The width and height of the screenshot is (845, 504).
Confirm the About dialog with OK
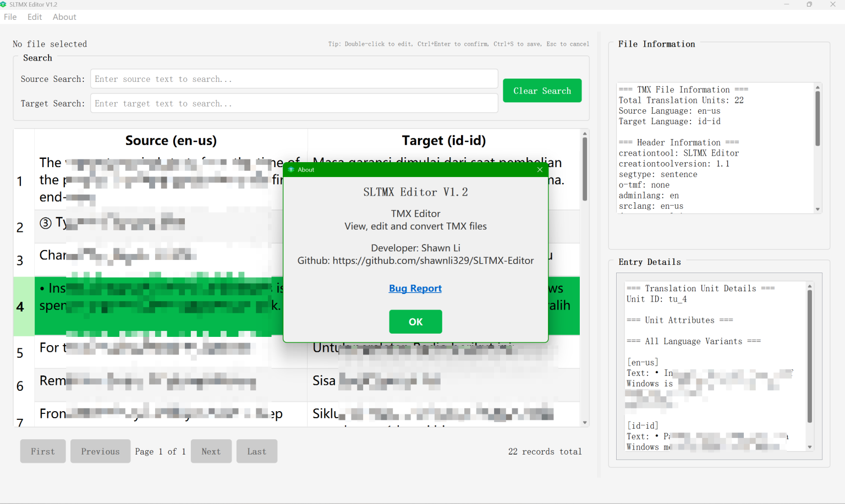click(415, 322)
